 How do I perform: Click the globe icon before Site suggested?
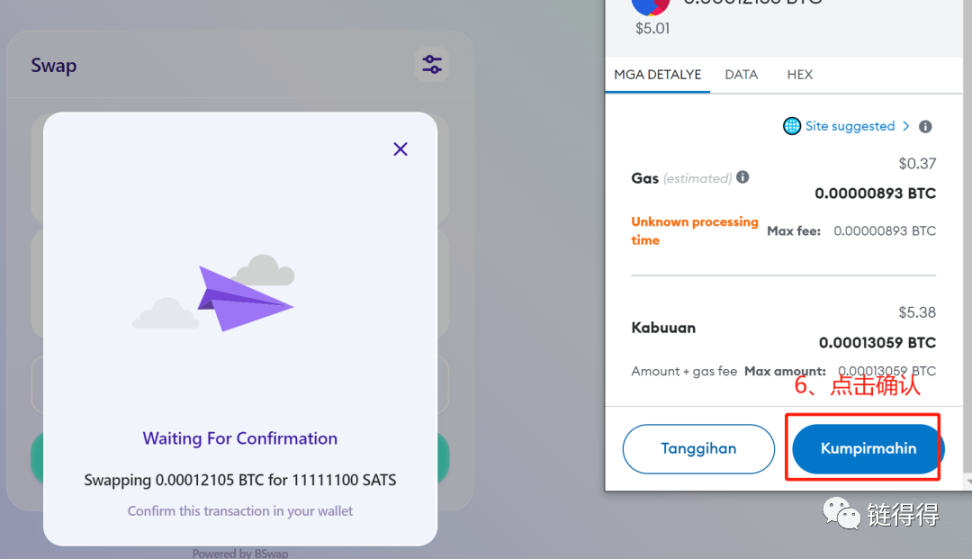coord(792,126)
